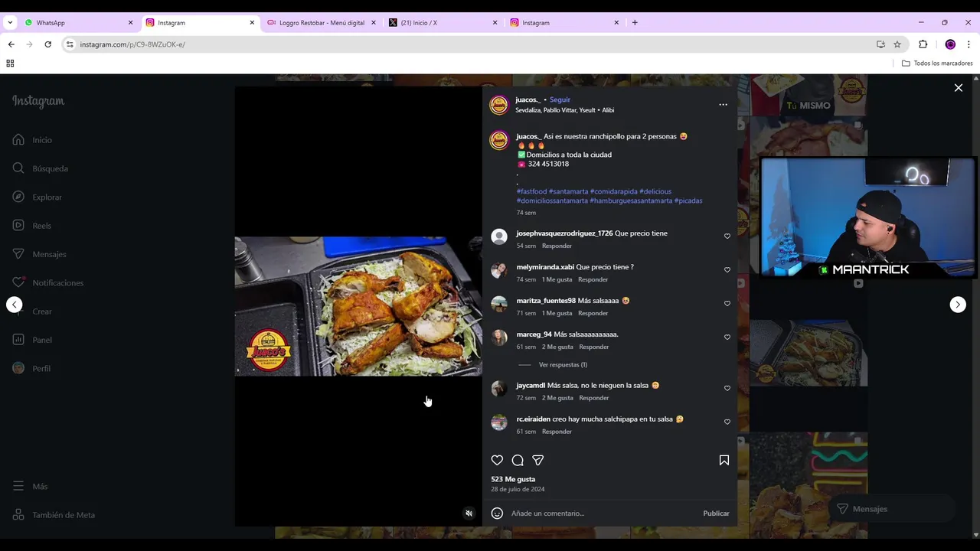
Task: Click the address bar URL
Action: (132, 44)
